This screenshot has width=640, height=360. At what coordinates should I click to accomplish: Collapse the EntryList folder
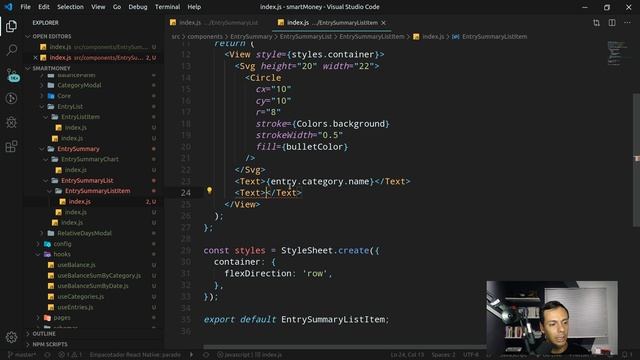click(x=94, y=107)
